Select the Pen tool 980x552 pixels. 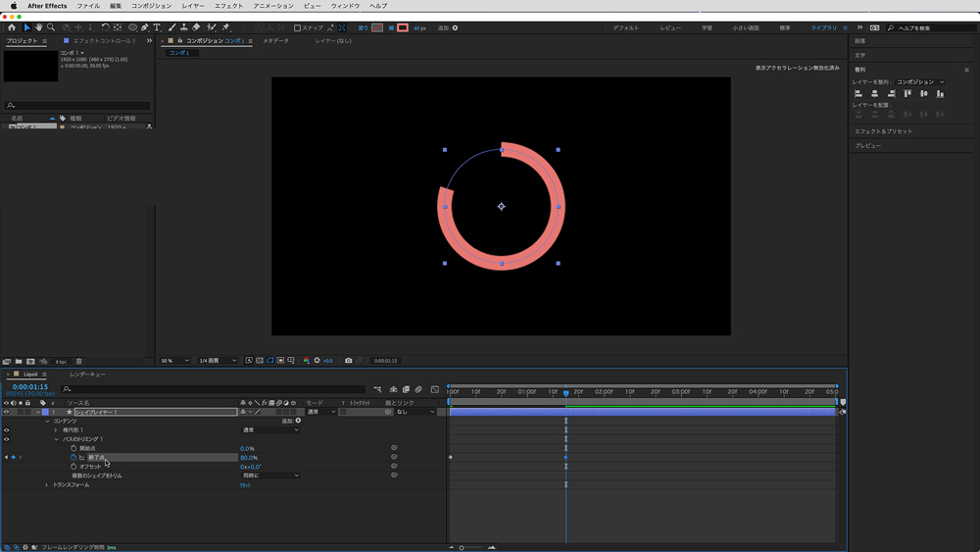click(145, 27)
